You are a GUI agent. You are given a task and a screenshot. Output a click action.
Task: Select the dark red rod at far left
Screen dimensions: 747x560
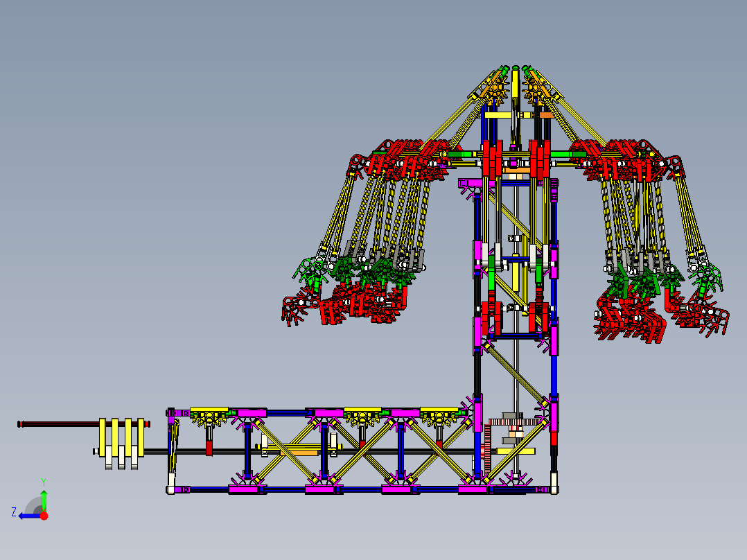pyautogui.click(x=60, y=423)
